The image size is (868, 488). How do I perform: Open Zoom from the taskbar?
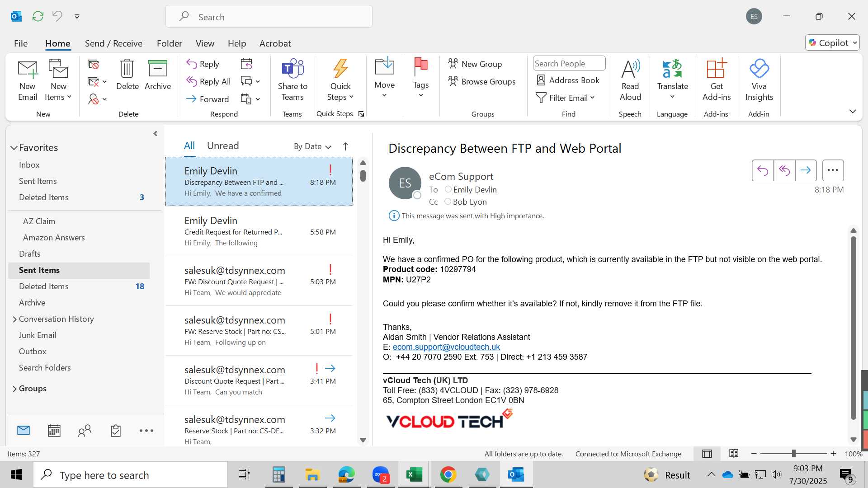381,474
